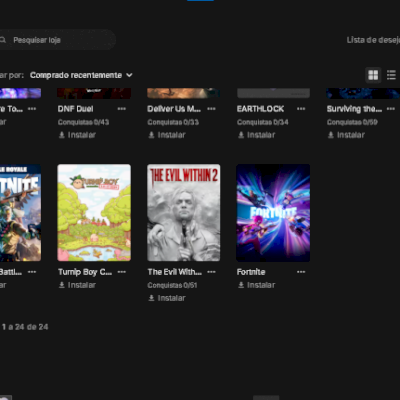Screen dimensions: 400x400
Task: Click the EARTHLOCK title
Action: (x=260, y=109)
